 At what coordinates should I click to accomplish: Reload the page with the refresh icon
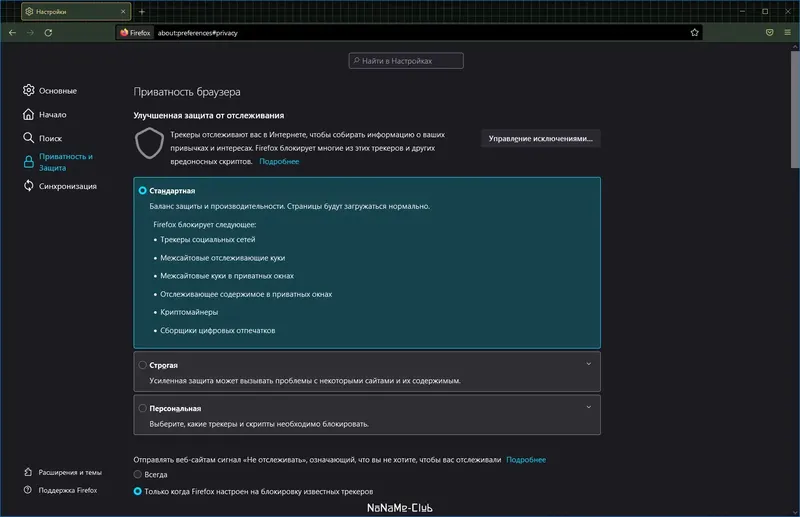[x=48, y=33]
